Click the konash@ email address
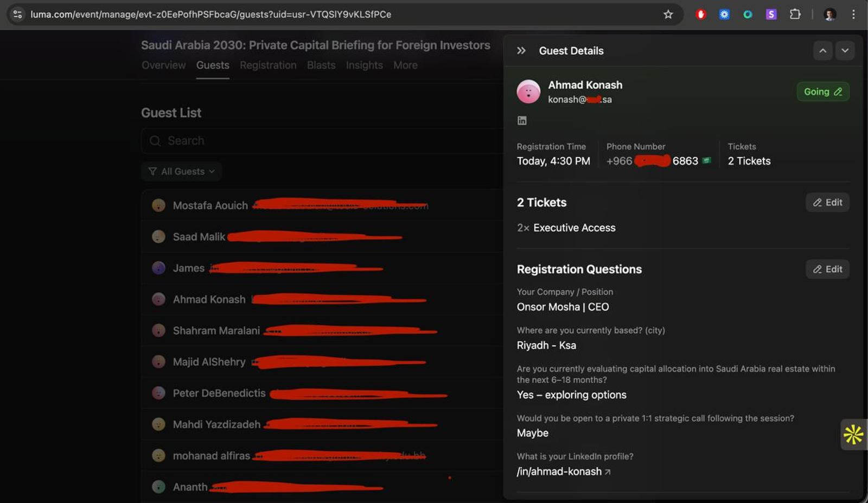 click(580, 99)
